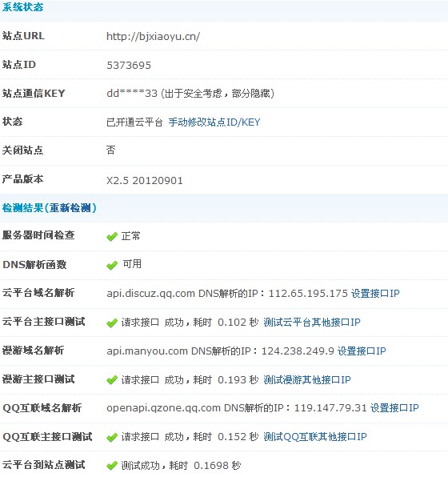Click IP address 112.65.195.175 text
Viewport: 448px width, 477px height.
tap(308, 294)
